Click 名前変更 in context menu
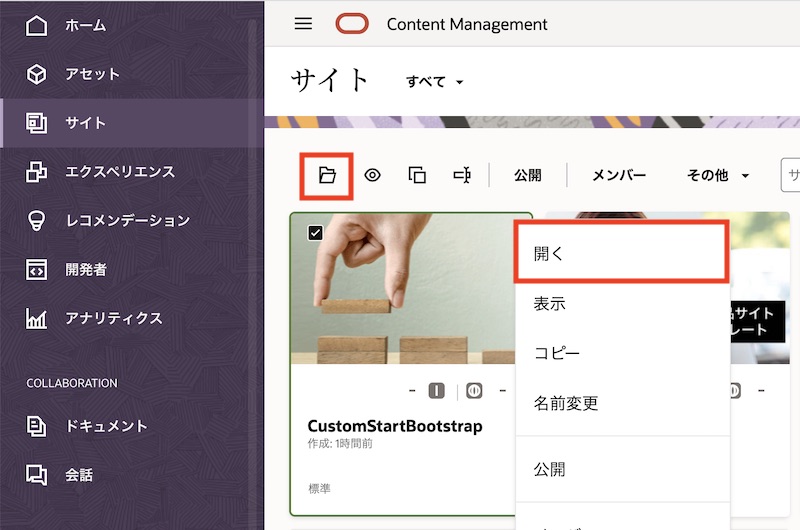The width and height of the screenshot is (800, 530). 566,404
